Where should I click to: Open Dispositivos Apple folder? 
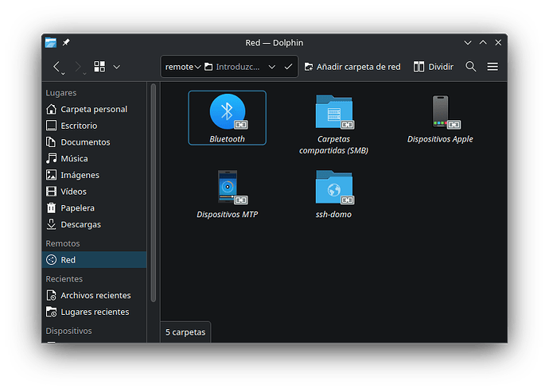440,119
